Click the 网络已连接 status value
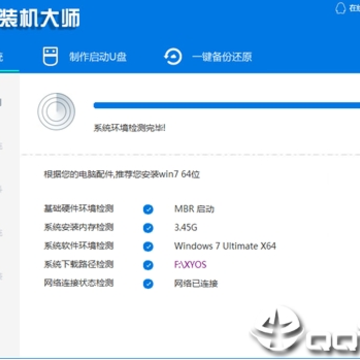Viewport: 360px width, 360px height. tap(196, 284)
